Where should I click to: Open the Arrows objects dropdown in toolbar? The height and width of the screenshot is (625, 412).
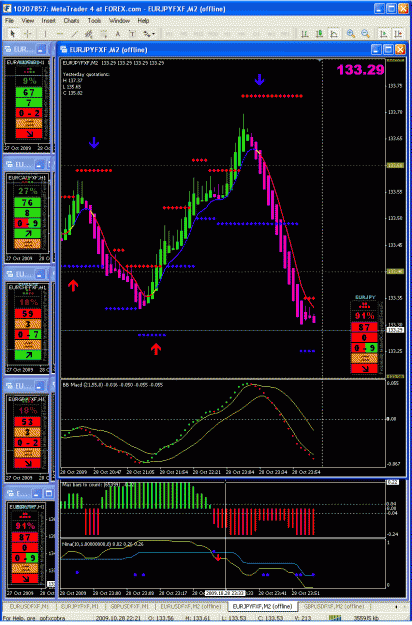tap(149, 34)
